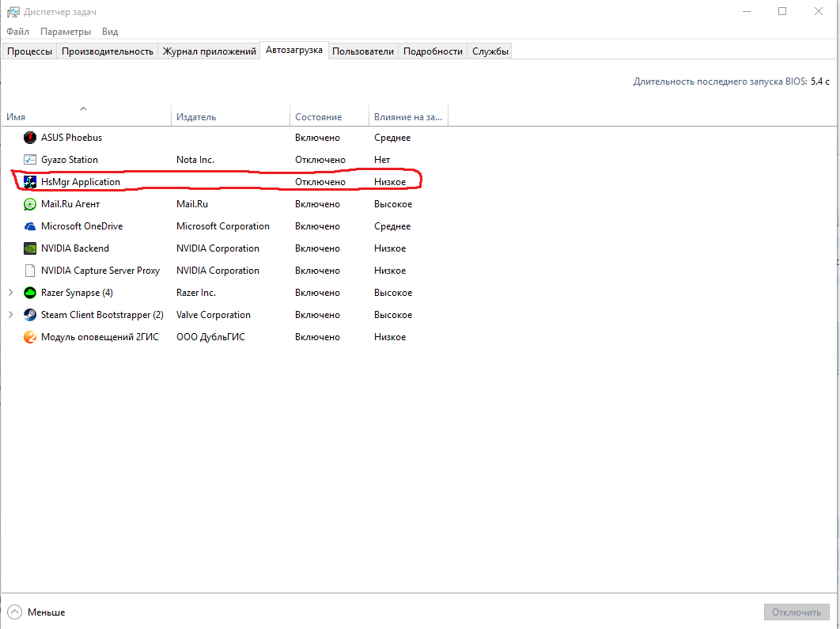Screen dimensions: 840x629
Task: Click the Task Manager title bar icon
Action: [13, 11]
